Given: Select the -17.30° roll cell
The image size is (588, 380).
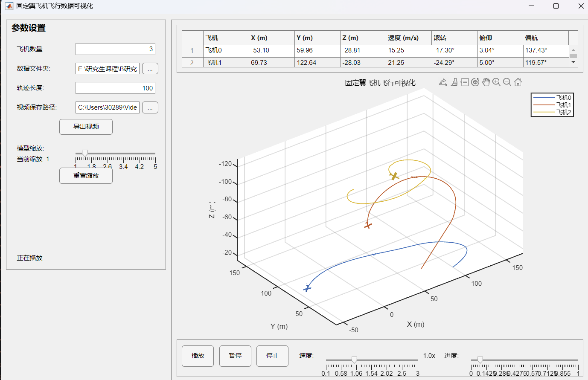Looking at the screenshot, I should click(x=454, y=50).
